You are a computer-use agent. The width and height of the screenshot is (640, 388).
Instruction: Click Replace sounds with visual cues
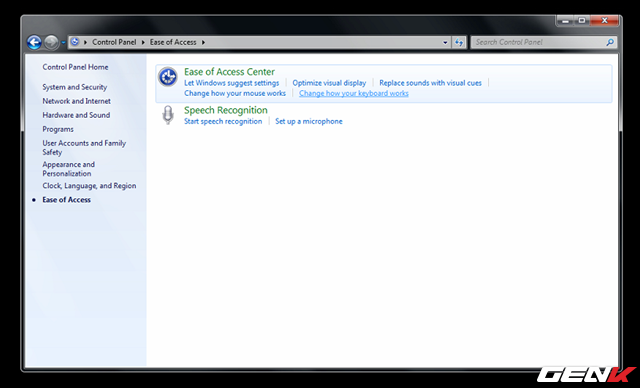[430, 83]
